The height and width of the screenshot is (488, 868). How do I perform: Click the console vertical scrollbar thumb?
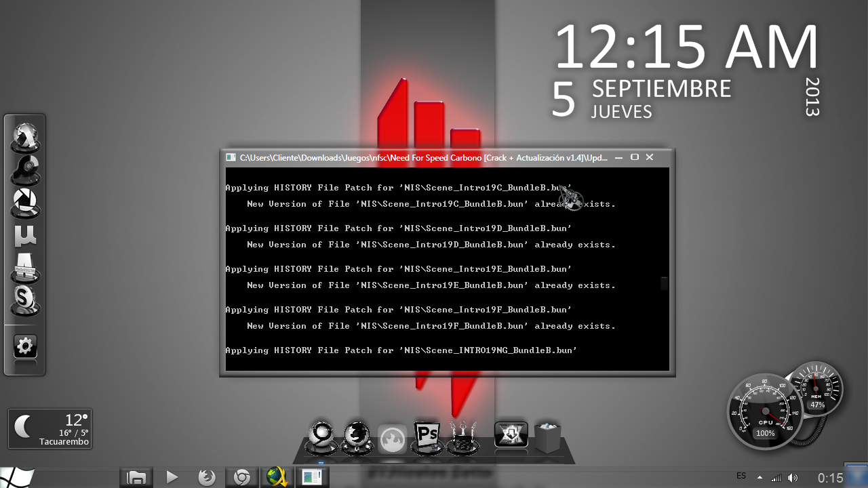665,283
